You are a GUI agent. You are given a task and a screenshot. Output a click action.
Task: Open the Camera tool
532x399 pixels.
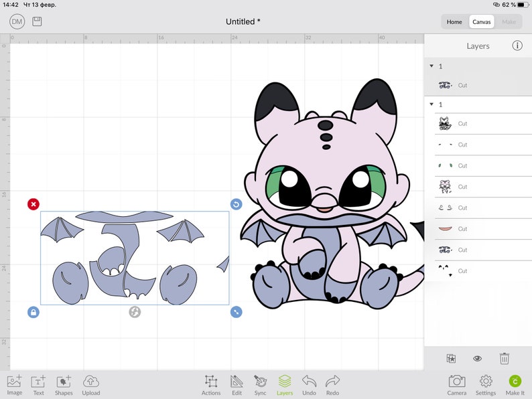(457, 386)
